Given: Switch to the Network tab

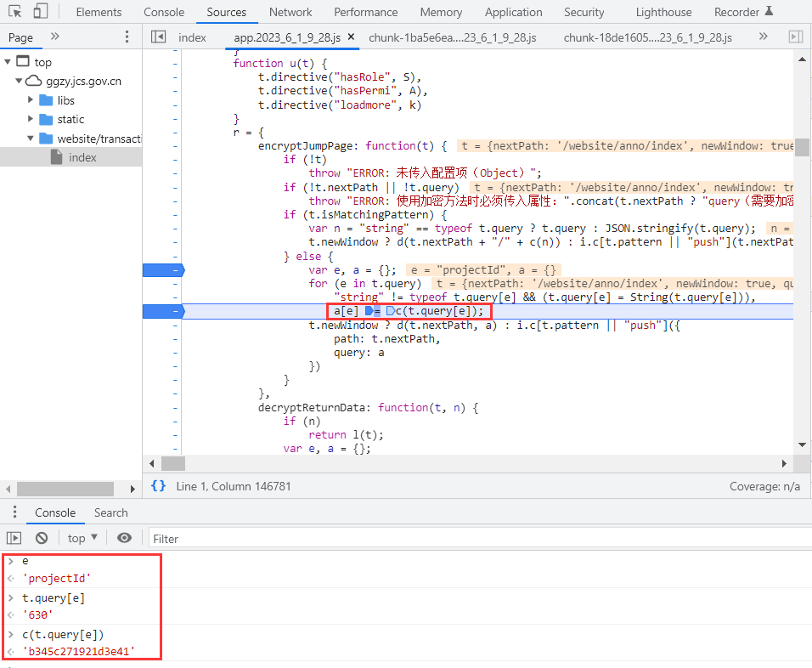Looking at the screenshot, I should [290, 12].
